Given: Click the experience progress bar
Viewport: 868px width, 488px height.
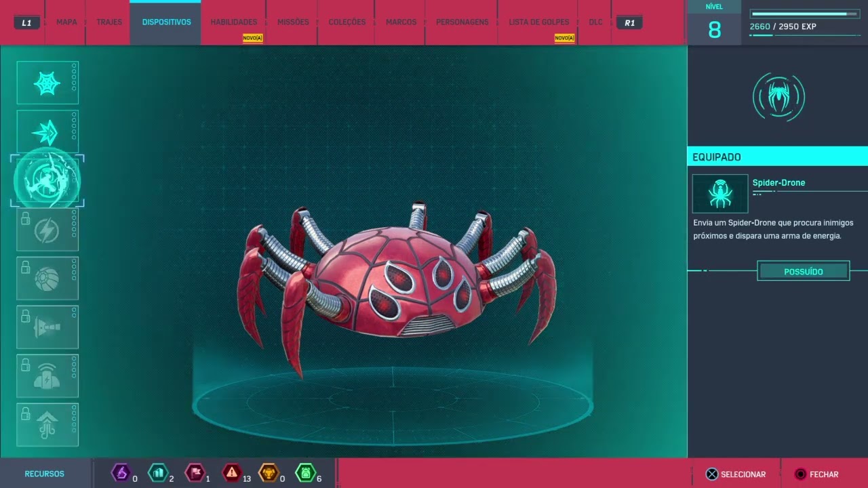Looking at the screenshot, I should (804, 14).
